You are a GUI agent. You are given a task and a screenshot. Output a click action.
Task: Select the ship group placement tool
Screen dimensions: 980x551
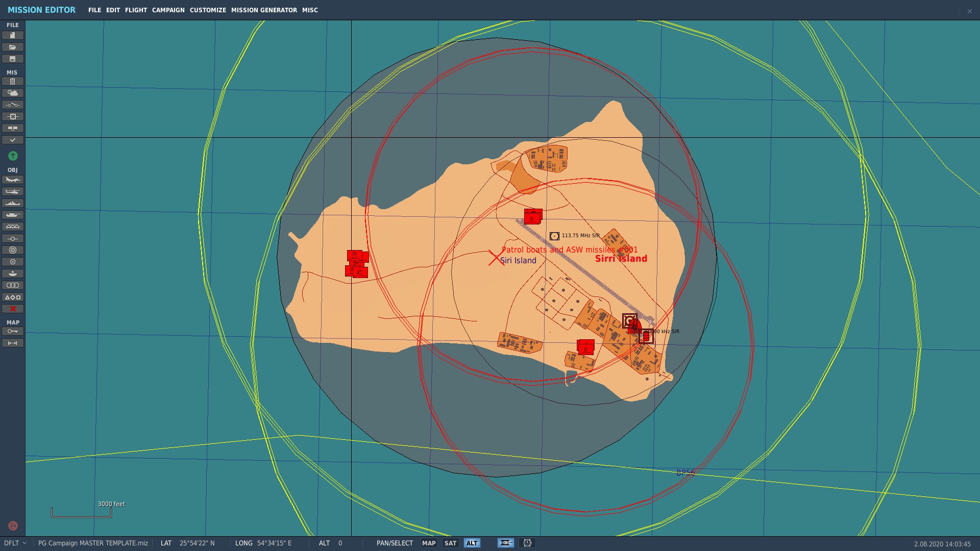[x=13, y=203]
